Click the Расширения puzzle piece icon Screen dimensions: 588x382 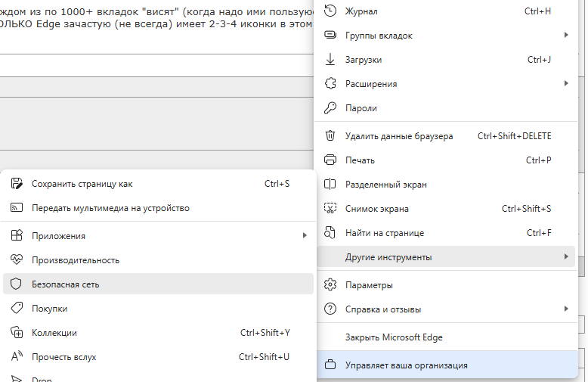330,84
